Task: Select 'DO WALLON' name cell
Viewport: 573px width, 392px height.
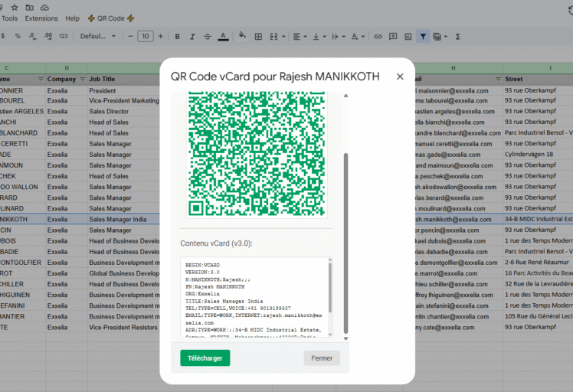Action: pyautogui.click(x=23, y=187)
